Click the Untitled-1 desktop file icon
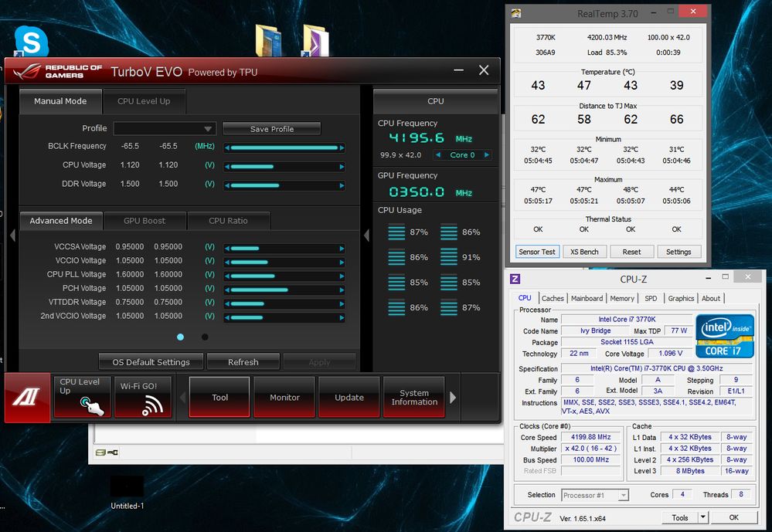Screen dimensions: 772x532 (127, 492)
